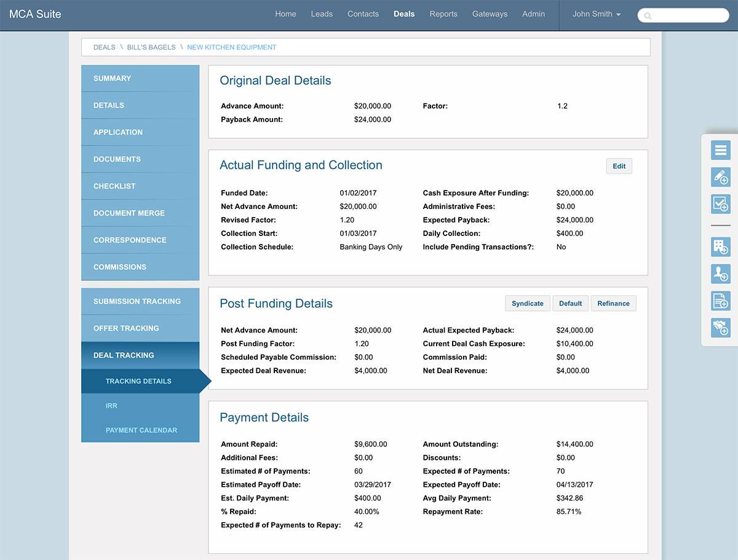Open the OFFER TRACKING sidebar tab
Screen dimensions: 738x560
tap(140, 328)
